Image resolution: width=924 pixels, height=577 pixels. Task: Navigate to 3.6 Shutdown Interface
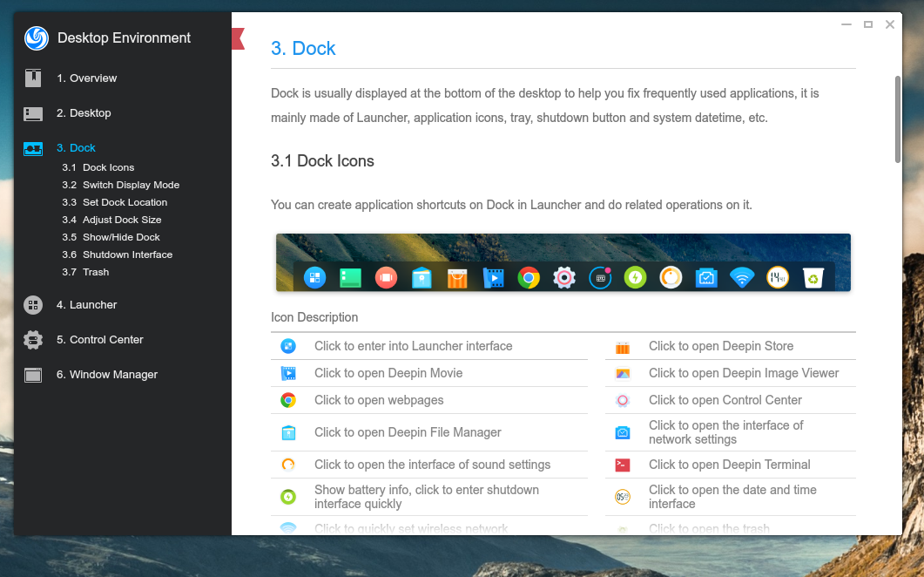118,255
